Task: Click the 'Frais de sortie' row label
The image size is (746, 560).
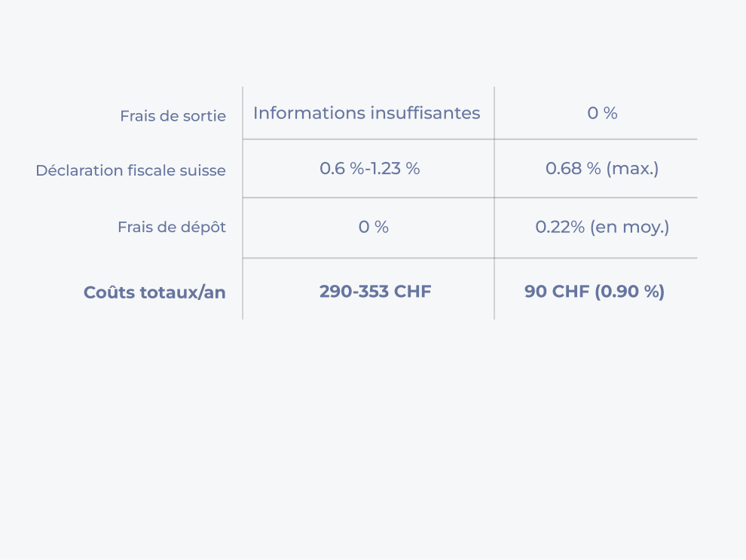Action: 173,116
